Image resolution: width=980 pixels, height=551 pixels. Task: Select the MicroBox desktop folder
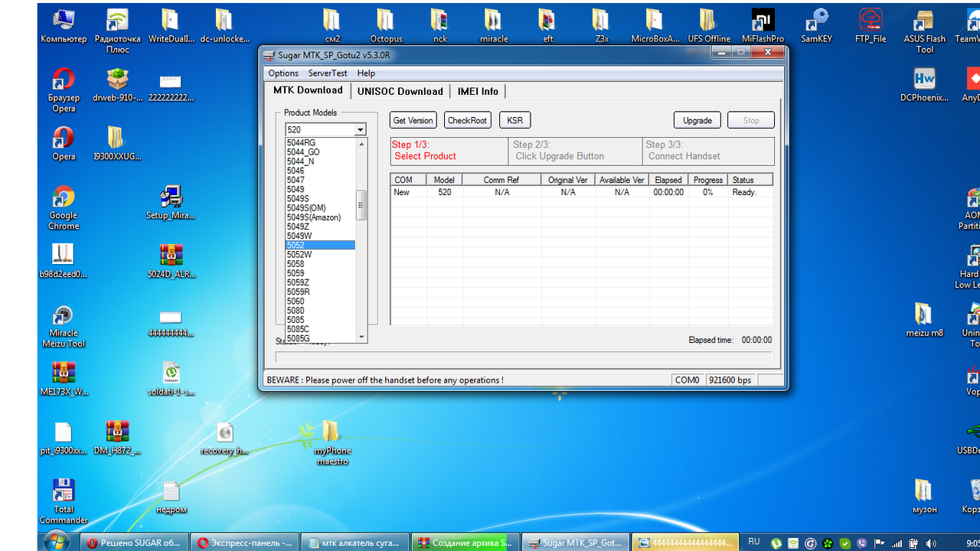655,26
